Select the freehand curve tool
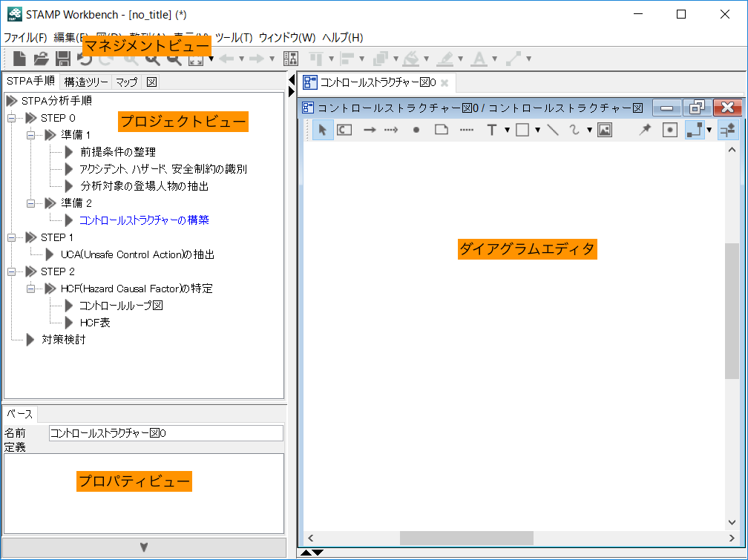Image resolution: width=748 pixels, height=560 pixels. (575, 130)
